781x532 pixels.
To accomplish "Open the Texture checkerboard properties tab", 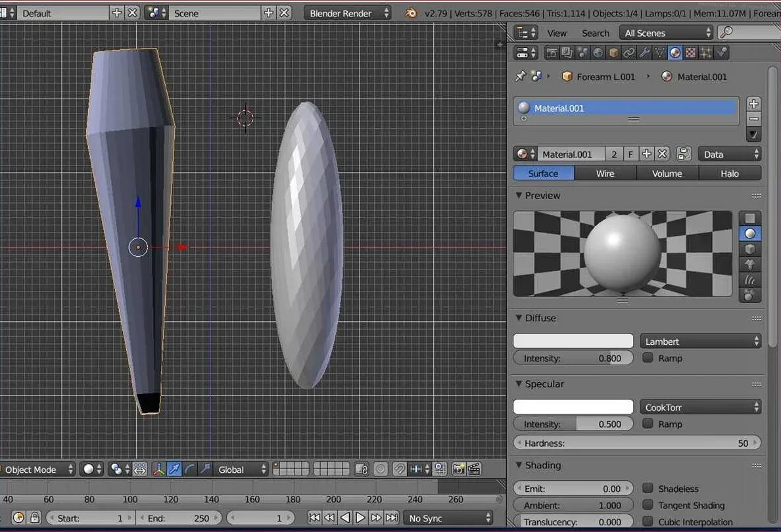I will tap(690, 53).
